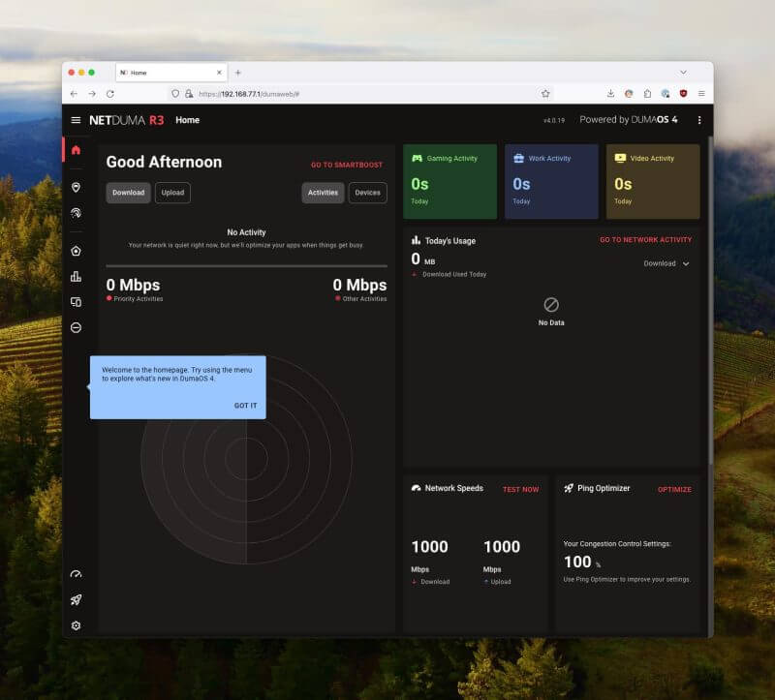Show Devices breakdown
The height and width of the screenshot is (700, 775).
[368, 193]
